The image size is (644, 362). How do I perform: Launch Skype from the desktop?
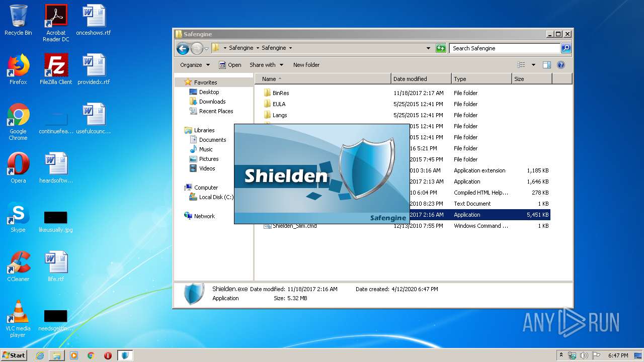coord(18,217)
